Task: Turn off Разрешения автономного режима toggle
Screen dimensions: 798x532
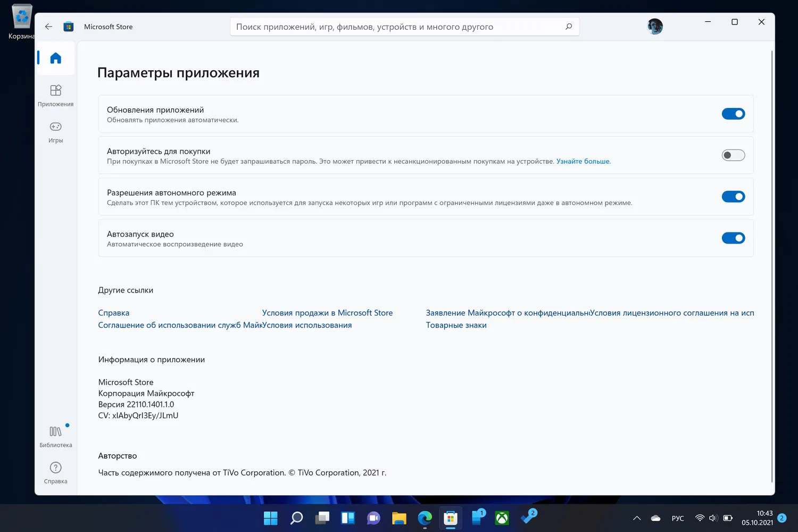Action: click(x=733, y=197)
